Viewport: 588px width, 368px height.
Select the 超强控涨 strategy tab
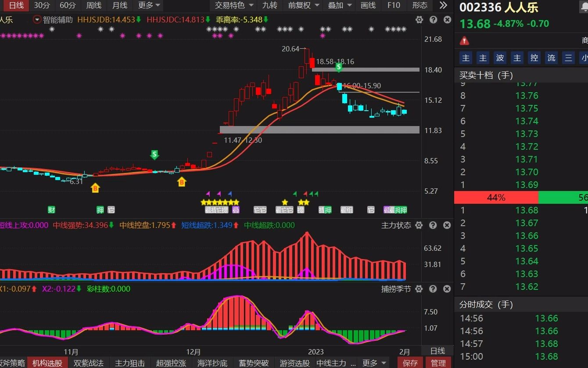point(171,363)
